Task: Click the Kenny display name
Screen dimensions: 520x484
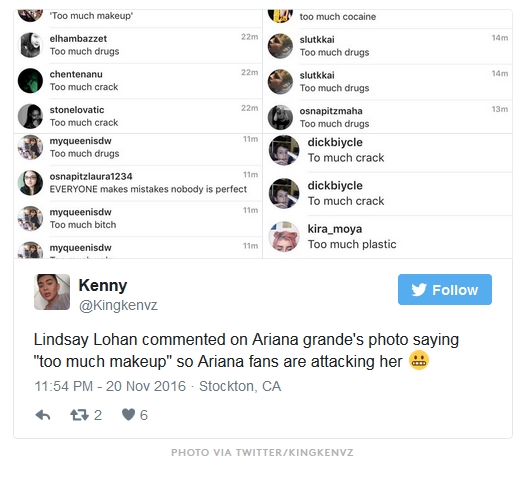Action: 103,285
